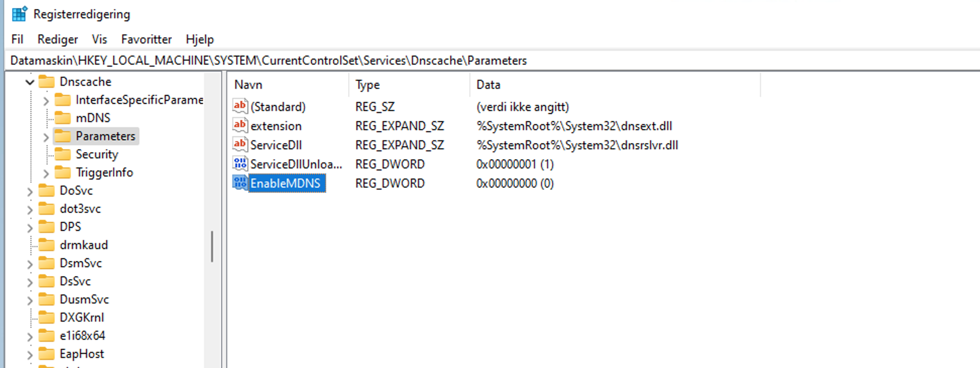
Task: Select the extension value name
Action: (x=276, y=126)
